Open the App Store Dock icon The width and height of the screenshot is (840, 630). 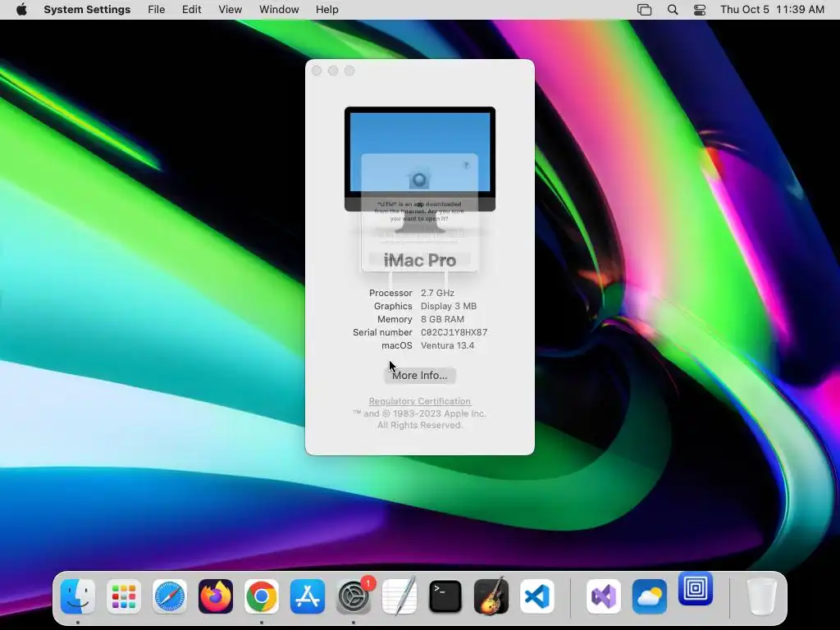pyautogui.click(x=308, y=596)
